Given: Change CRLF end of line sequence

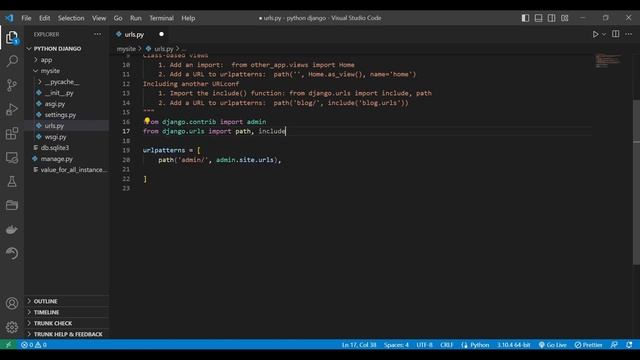Looking at the screenshot, I should click(447, 345).
